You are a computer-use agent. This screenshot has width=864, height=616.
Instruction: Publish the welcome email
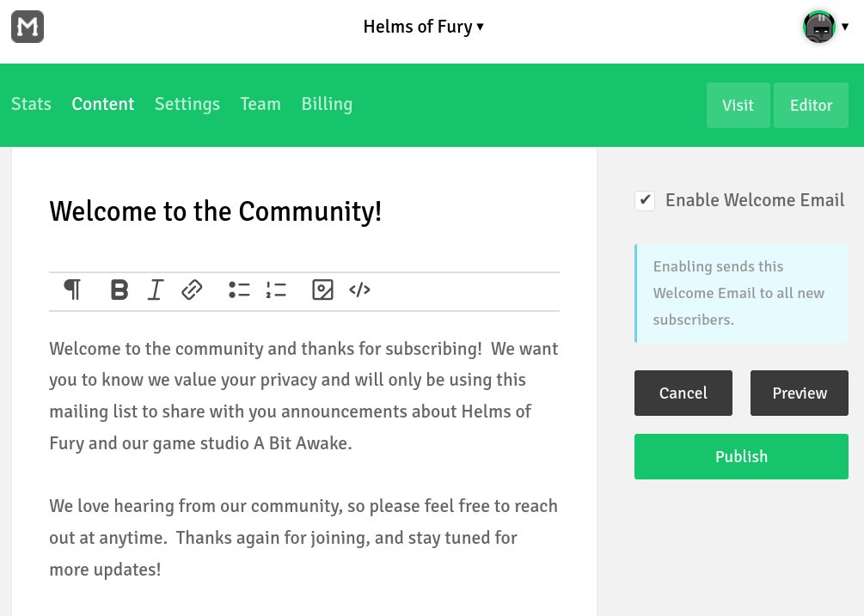coord(741,456)
